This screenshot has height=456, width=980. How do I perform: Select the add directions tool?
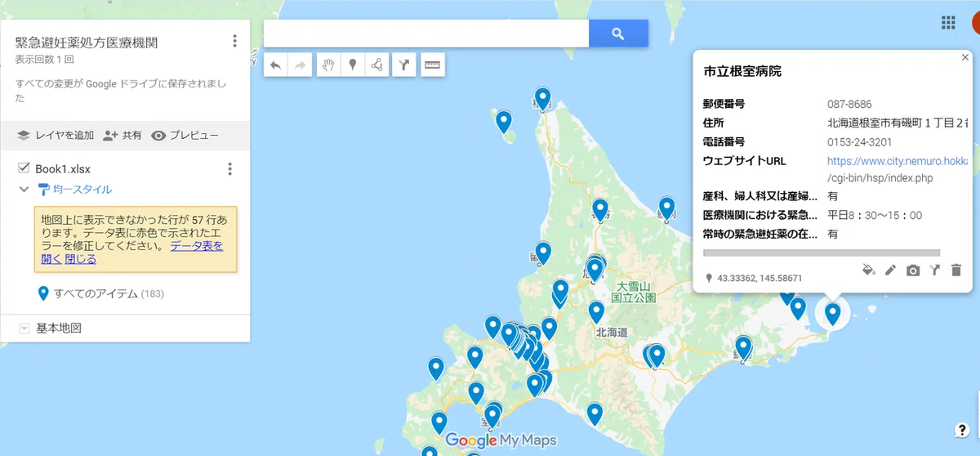[403, 65]
